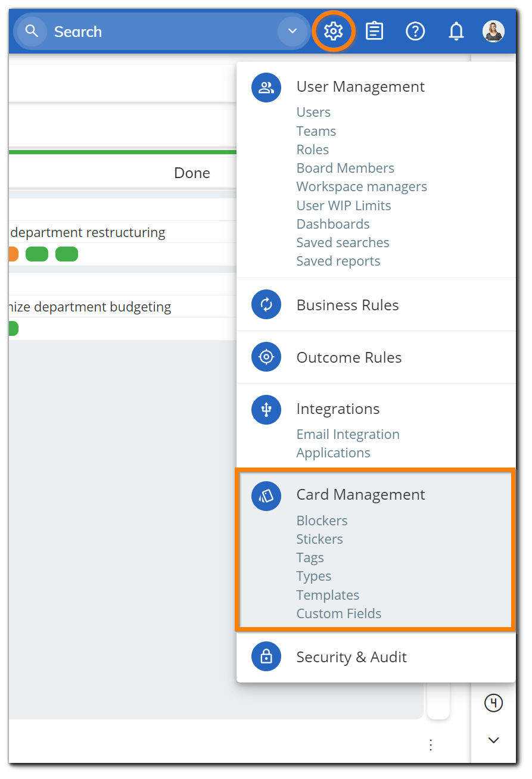The width and height of the screenshot is (532, 779).
Task: Click the Business Rules circular icon
Action: (x=266, y=304)
